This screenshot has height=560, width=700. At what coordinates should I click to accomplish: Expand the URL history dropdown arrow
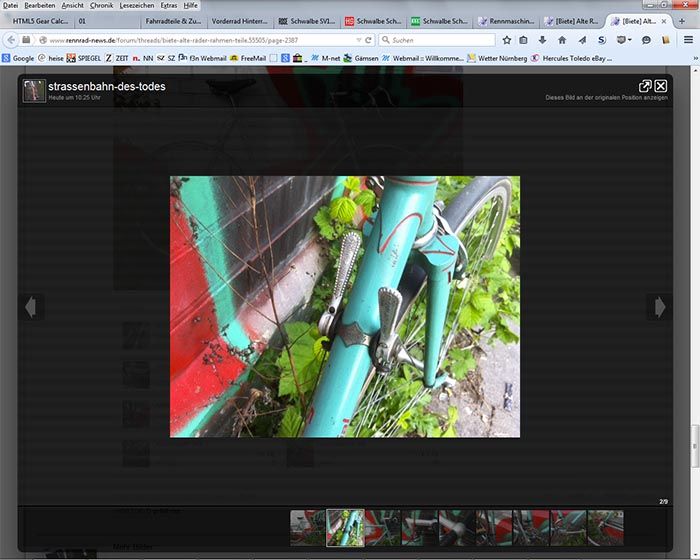pos(357,40)
